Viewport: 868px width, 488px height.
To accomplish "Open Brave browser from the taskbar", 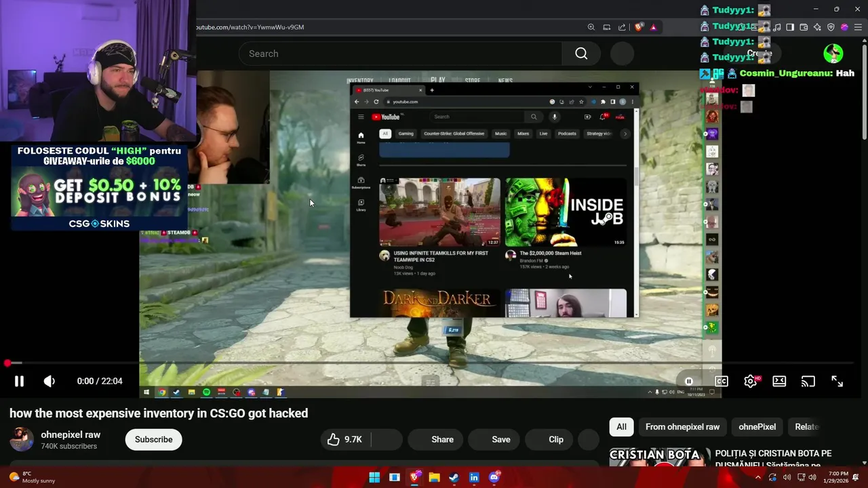I will pyautogui.click(x=414, y=477).
